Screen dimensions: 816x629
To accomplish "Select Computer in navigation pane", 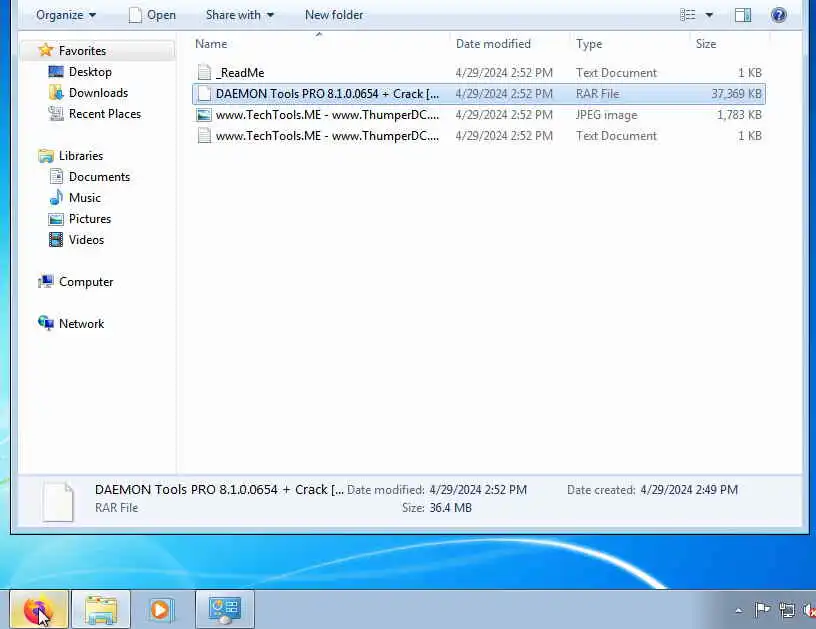I will pos(86,281).
